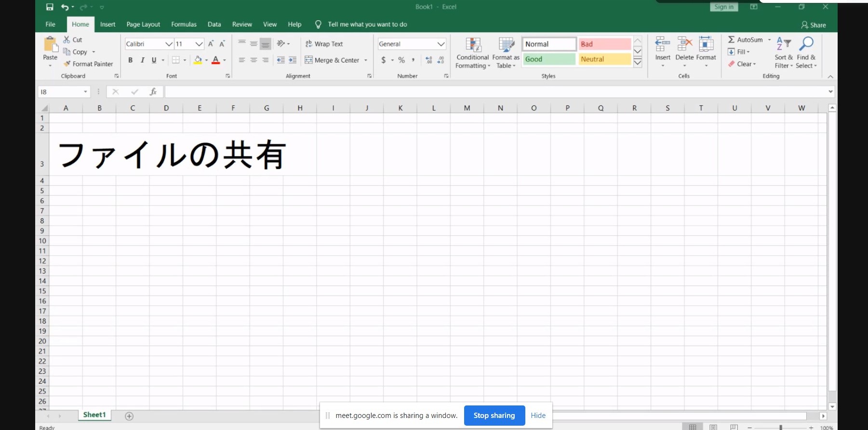Click the Undo arrow icon
This screenshot has height=430, width=868.
[x=65, y=7]
